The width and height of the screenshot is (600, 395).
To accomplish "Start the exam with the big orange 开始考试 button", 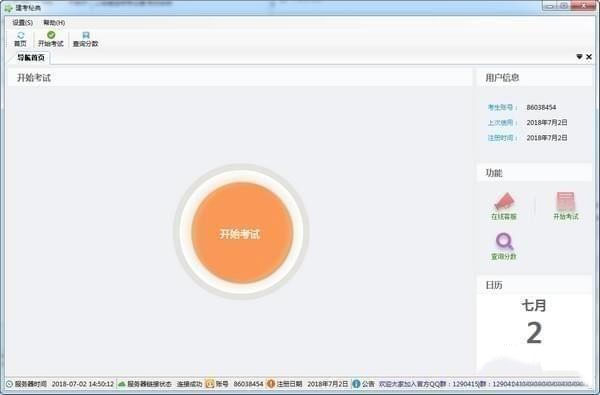I will (x=241, y=233).
